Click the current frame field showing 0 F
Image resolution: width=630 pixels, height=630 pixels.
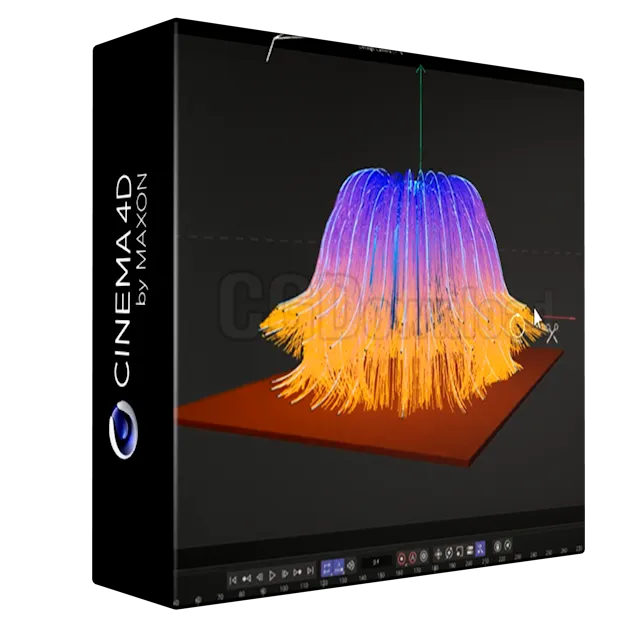pos(376,562)
